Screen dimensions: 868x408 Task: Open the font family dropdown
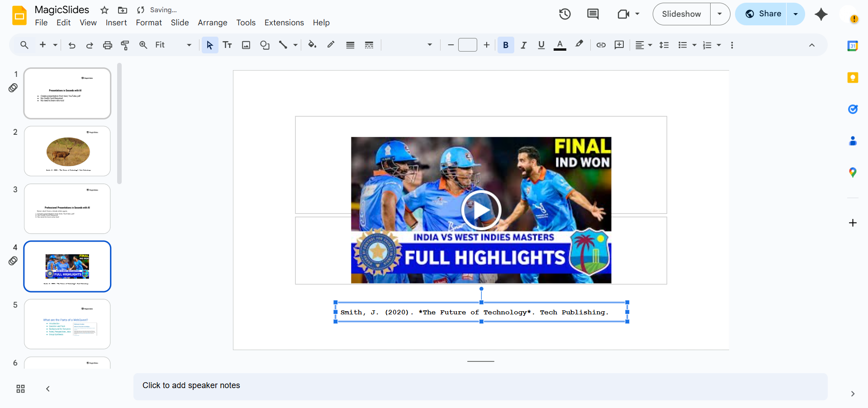409,45
